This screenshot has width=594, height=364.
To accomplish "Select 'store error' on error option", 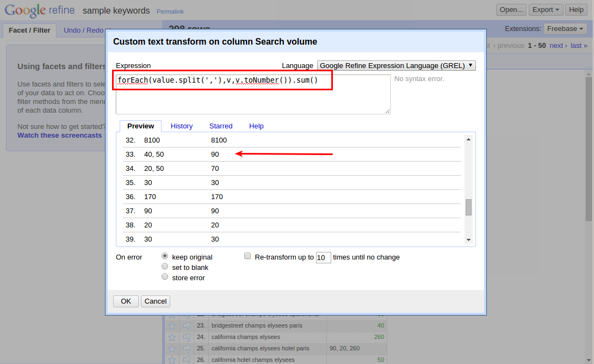I will pyautogui.click(x=165, y=276).
